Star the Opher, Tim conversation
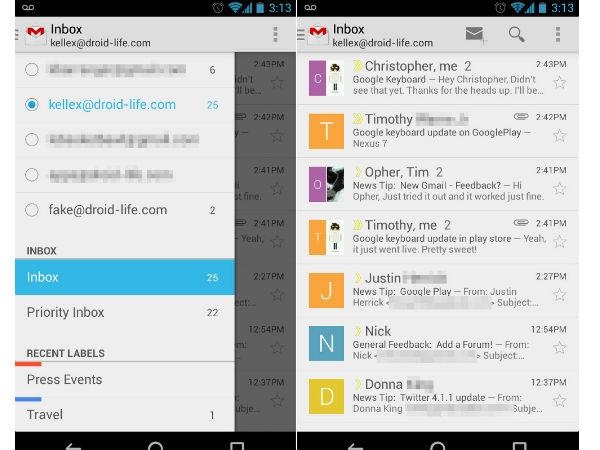Viewport: 600px width, 450px height. click(559, 189)
